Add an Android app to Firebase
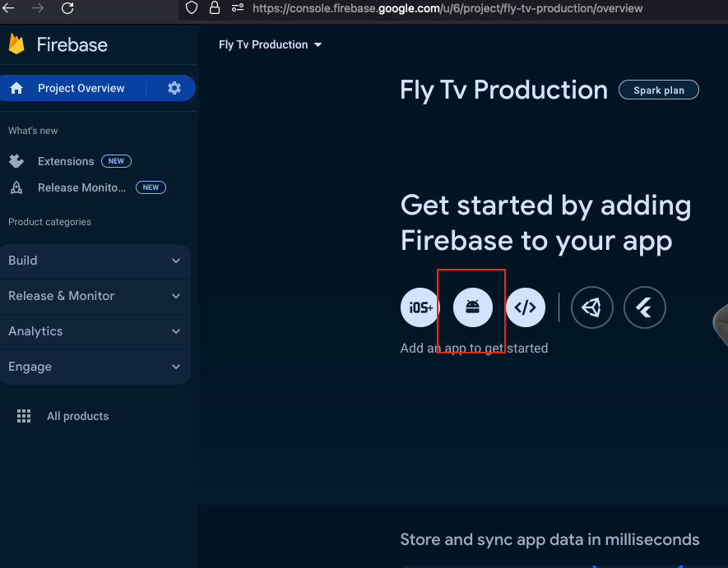The height and width of the screenshot is (568, 728). pos(473,308)
